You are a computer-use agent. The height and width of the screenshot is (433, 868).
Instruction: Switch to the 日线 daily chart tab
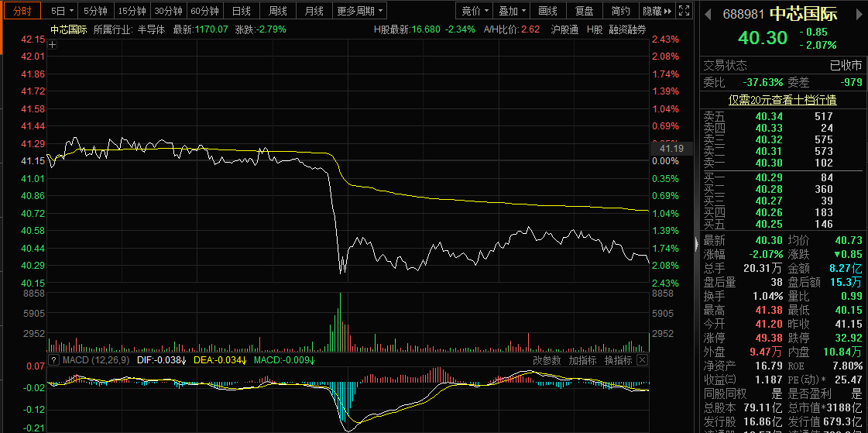click(x=242, y=11)
